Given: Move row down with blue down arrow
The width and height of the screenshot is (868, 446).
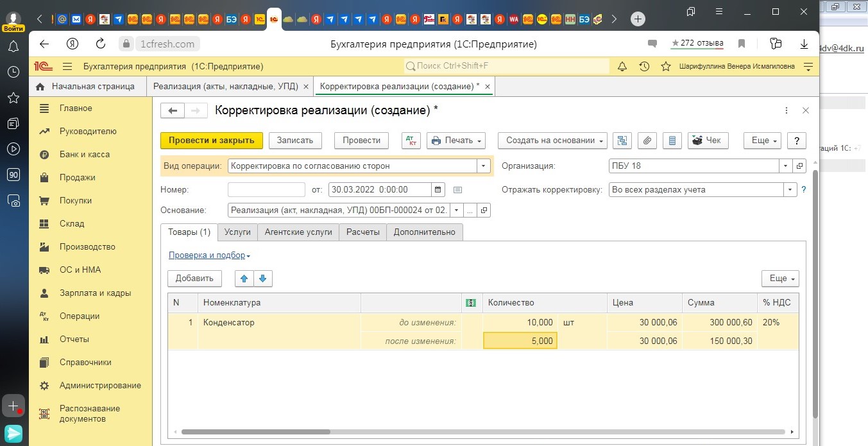Looking at the screenshot, I should (x=264, y=279).
